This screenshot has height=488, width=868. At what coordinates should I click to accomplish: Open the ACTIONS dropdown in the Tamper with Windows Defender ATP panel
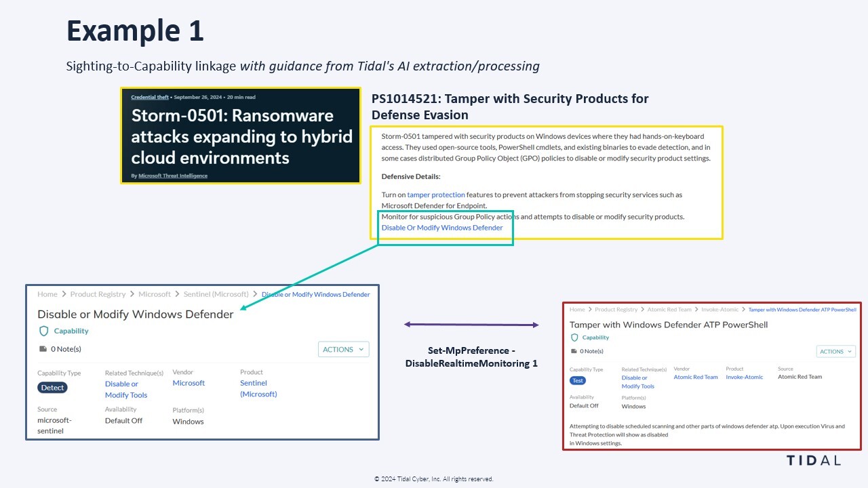pos(835,352)
